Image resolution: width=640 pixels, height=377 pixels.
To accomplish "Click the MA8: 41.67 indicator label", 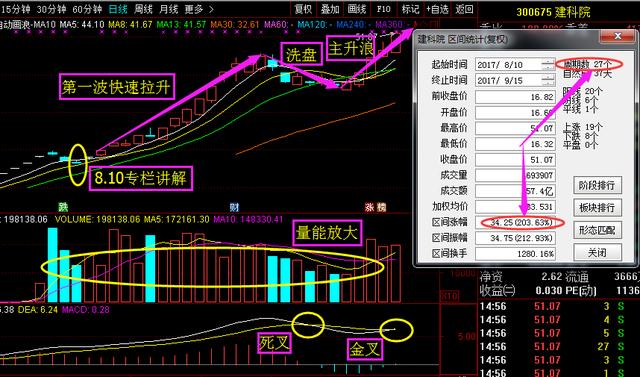I will (x=130, y=25).
